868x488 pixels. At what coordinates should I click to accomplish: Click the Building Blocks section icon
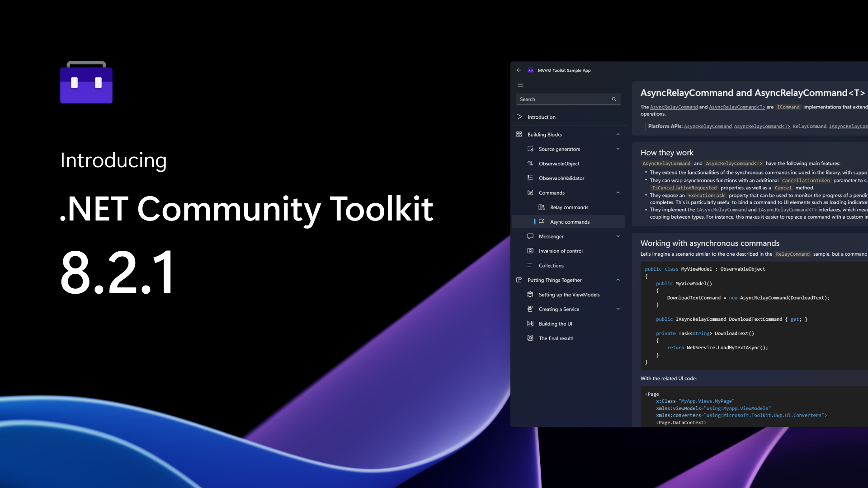point(519,134)
